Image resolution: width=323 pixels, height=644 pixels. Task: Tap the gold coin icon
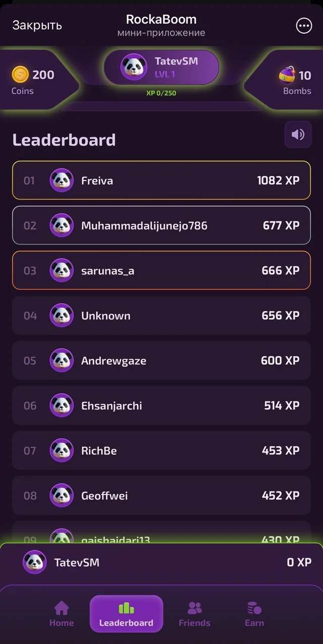20,75
